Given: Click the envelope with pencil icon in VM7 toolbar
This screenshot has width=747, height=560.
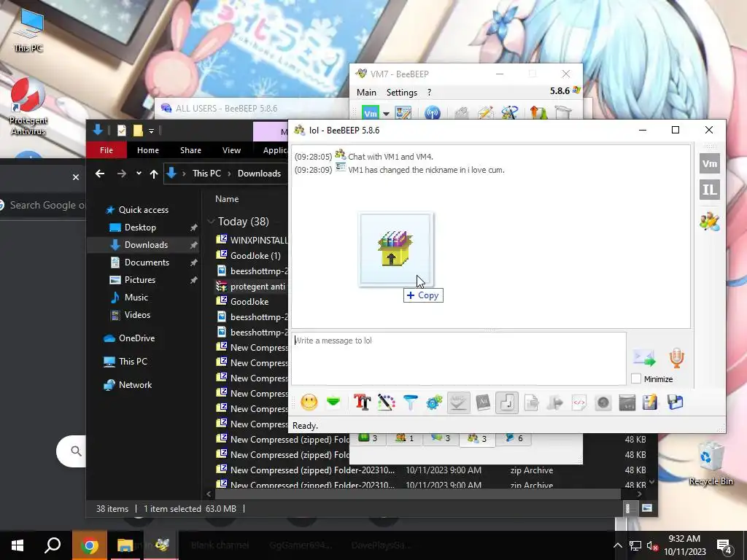Looking at the screenshot, I should [x=485, y=113].
